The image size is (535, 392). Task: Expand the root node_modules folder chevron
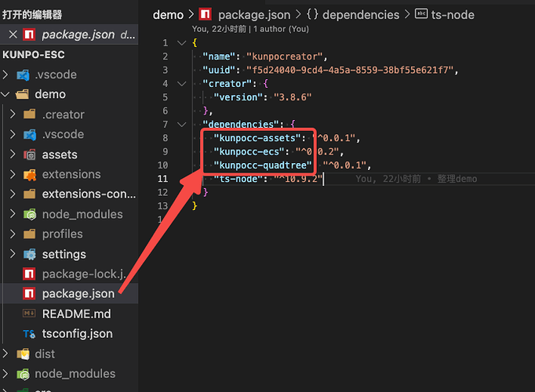click(x=5, y=374)
